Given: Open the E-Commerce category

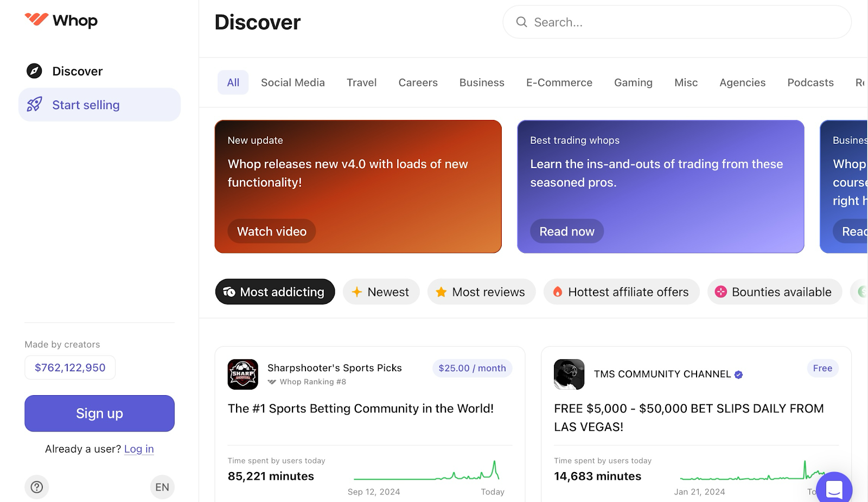Looking at the screenshot, I should pos(559,82).
